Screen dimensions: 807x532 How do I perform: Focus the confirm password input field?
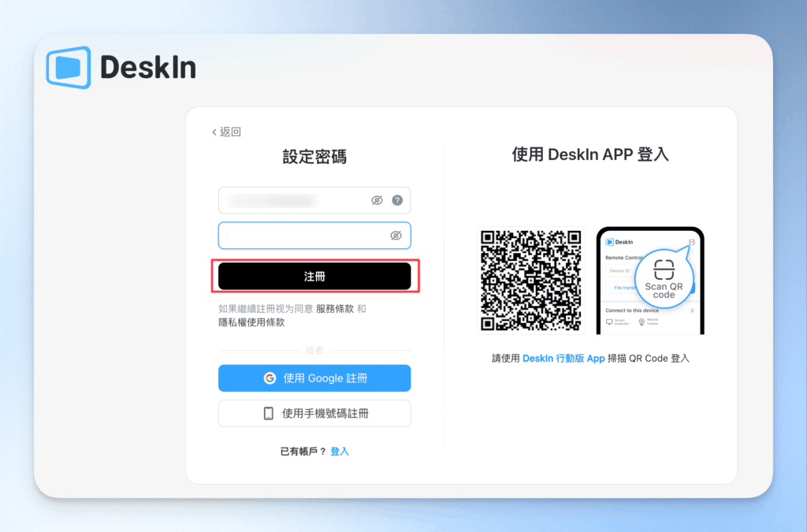[x=314, y=236]
